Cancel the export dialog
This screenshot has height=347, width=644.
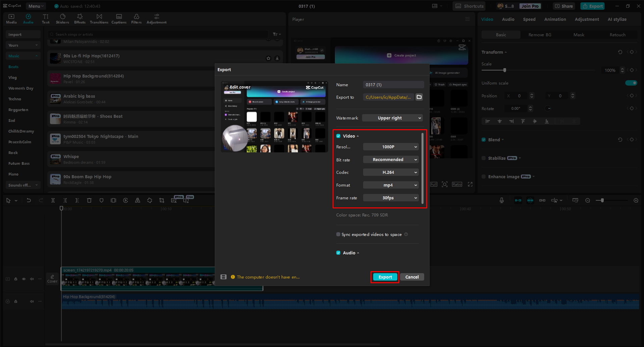412,277
